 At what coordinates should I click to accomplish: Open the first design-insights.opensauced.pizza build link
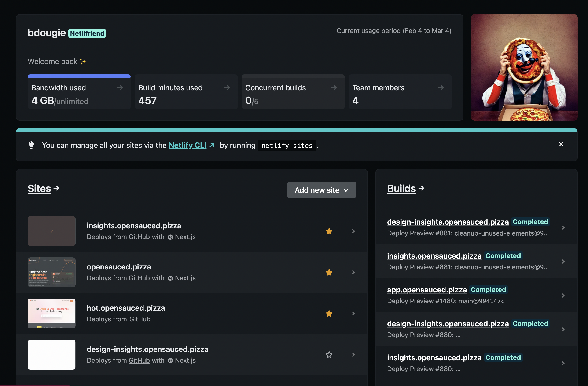pos(448,222)
